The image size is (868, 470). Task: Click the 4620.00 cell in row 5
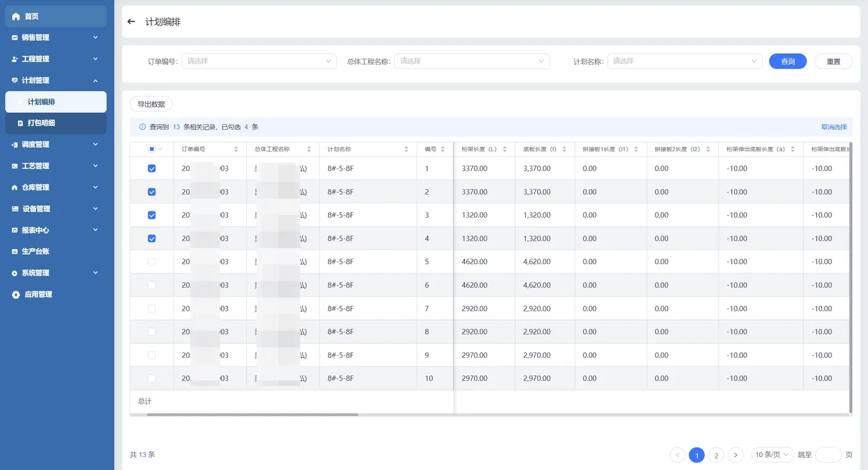pos(485,262)
